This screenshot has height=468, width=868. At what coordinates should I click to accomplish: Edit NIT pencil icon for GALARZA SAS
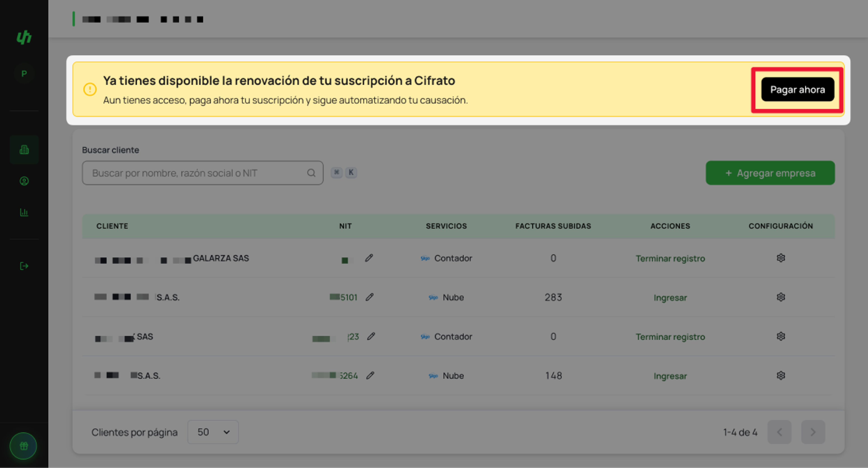coord(369,258)
